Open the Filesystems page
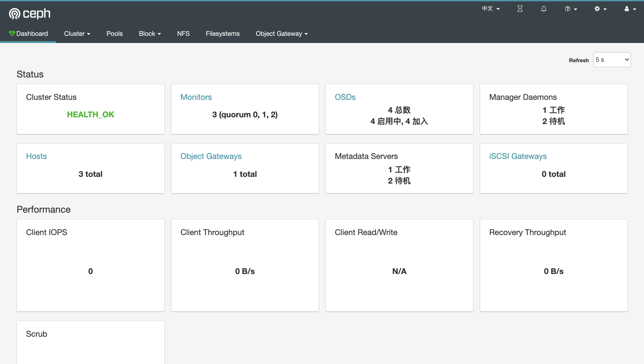Image resolution: width=644 pixels, height=364 pixels. pos(222,34)
